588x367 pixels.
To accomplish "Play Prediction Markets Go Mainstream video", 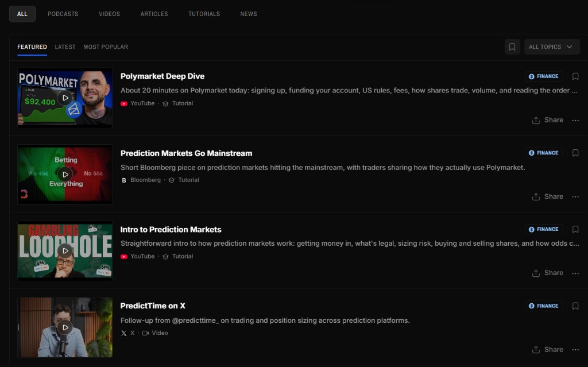I will (x=65, y=175).
